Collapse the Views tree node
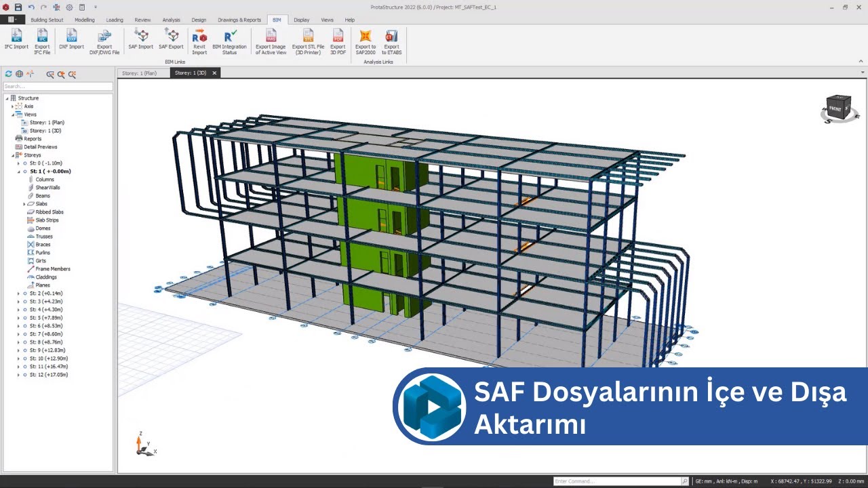This screenshot has height=488, width=868. (x=13, y=115)
